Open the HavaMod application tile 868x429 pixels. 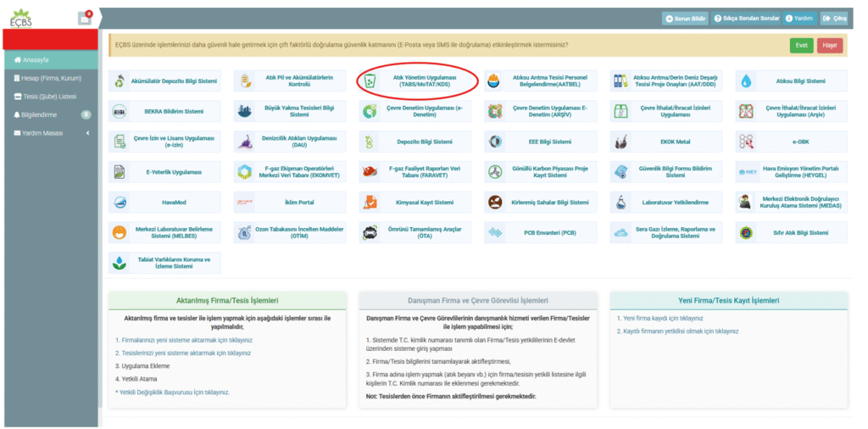(164, 203)
